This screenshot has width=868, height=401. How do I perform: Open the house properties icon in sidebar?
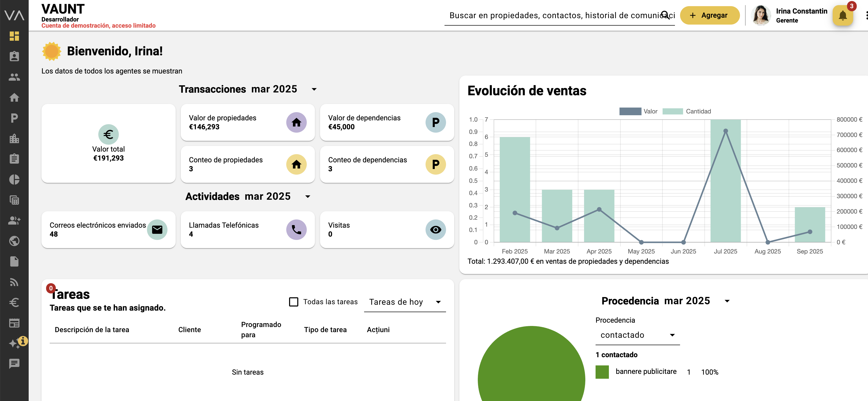pyautogui.click(x=14, y=98)
